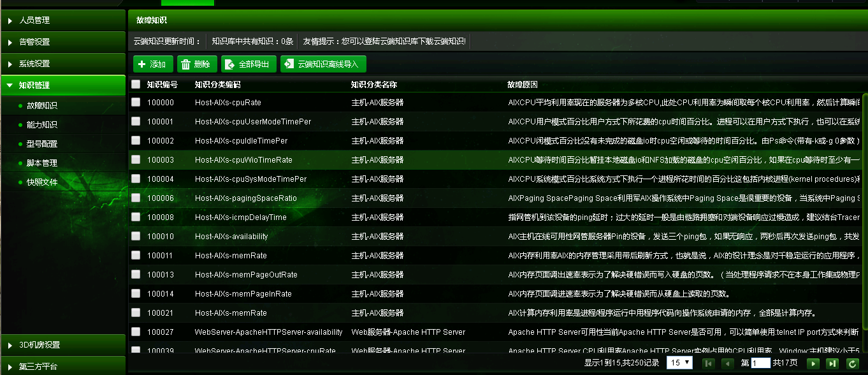Click the 添加 (add) button
The height and width of the screenshot is (375, 868).
click(153, 64)
